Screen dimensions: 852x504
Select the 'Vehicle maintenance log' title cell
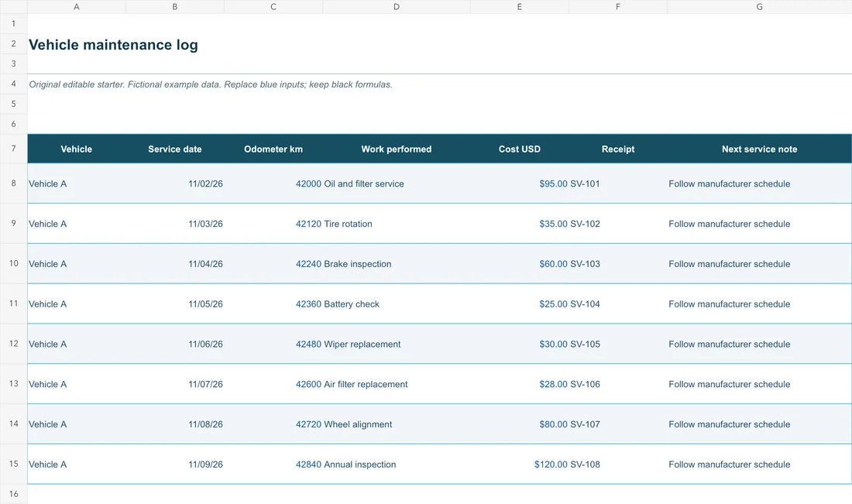click(x=113, y=45)
